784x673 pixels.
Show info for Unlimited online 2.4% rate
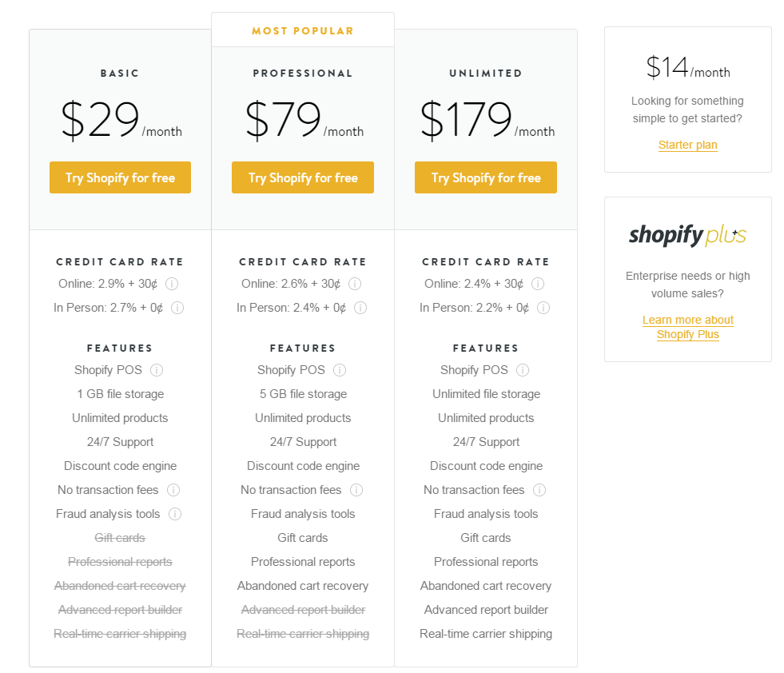(x=538, y=284)
